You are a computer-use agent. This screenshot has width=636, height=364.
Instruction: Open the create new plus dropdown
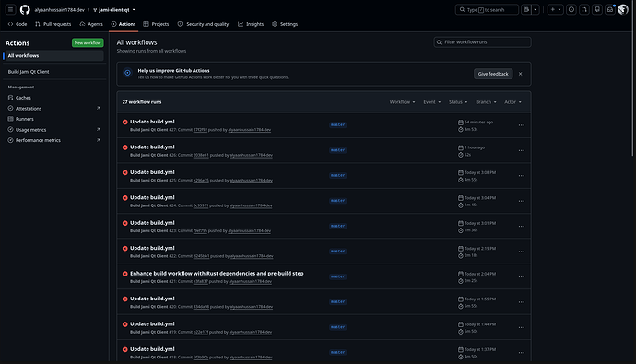coord(555,9)
